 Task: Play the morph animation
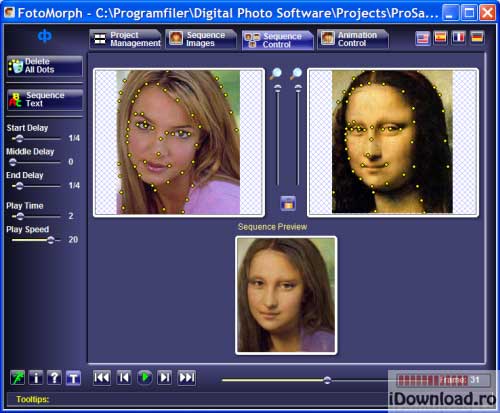(145, 378)
